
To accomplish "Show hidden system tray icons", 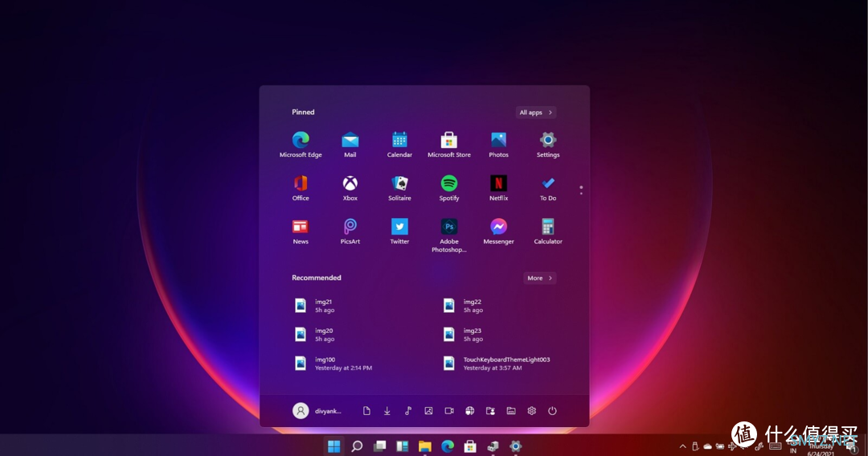I will [x=682, y=446].
